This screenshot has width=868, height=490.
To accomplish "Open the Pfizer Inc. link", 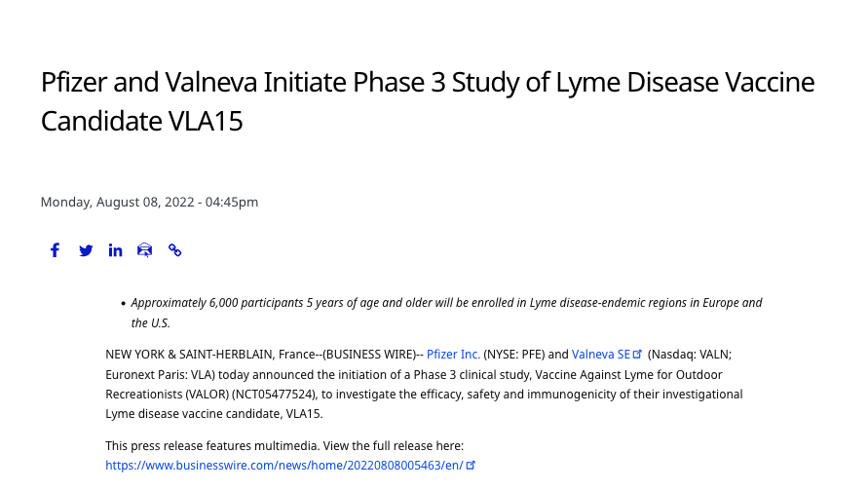I will tap(453, 355).
